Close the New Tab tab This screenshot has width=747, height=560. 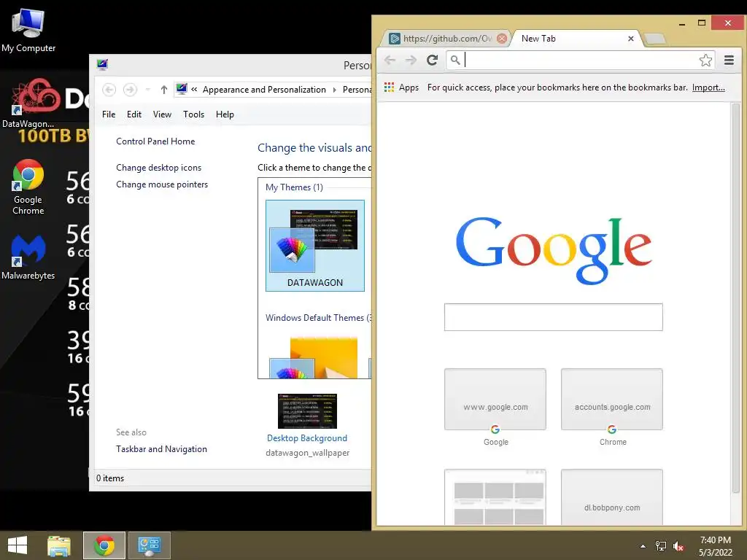click(631, 39)
